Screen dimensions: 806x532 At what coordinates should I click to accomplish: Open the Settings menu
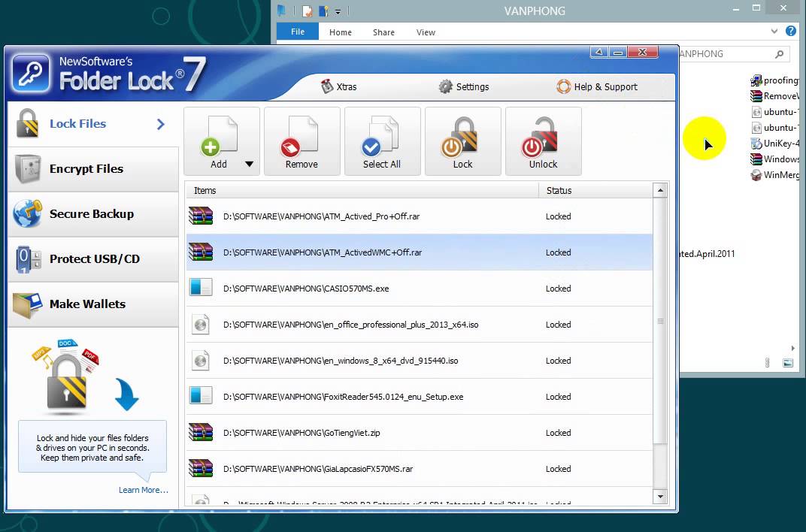click(x=464, y=86)
